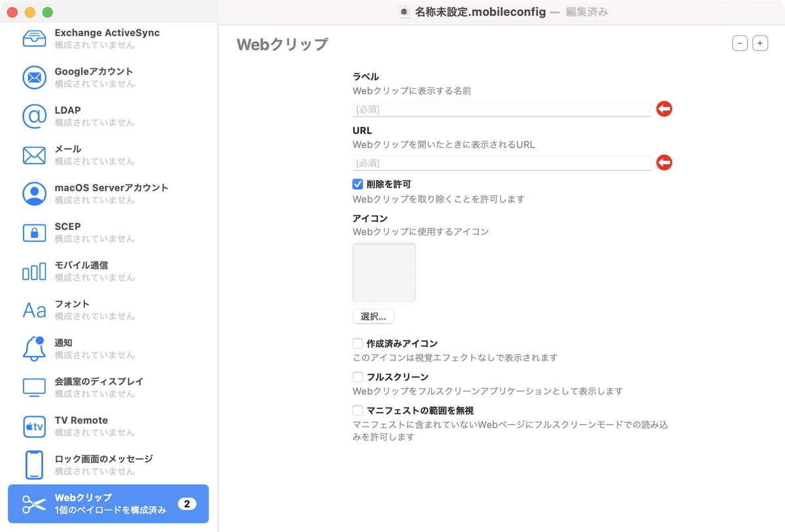785x532 pixels.
Task: Click the red error arrow next to ラベル field
Action: [664, 109]
